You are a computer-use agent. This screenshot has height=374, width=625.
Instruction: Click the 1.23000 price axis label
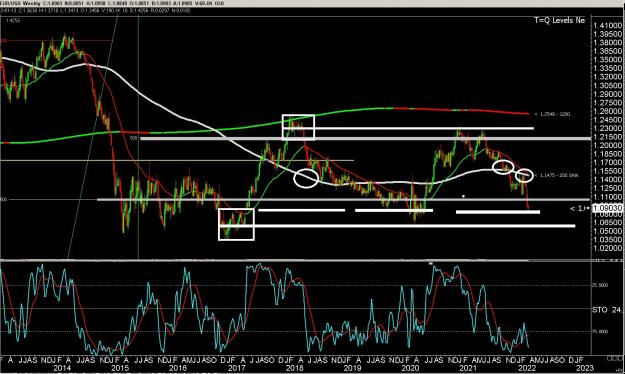click(x=608, y=128)
